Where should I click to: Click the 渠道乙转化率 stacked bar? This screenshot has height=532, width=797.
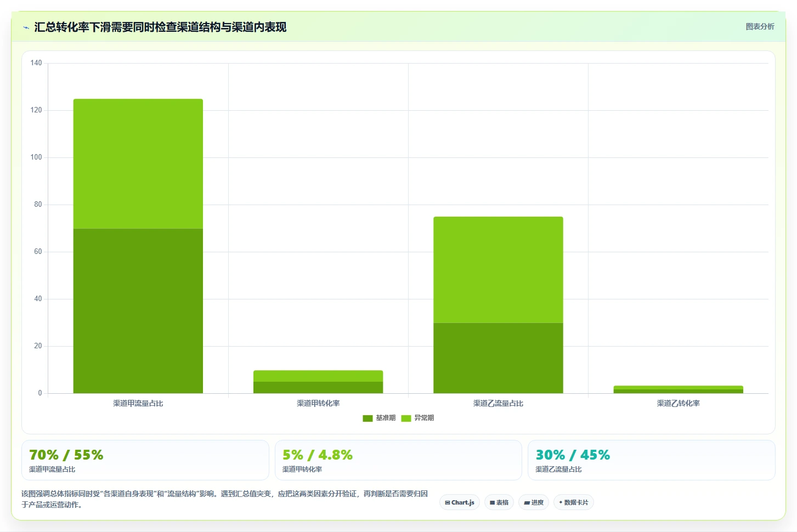[679, 389]
